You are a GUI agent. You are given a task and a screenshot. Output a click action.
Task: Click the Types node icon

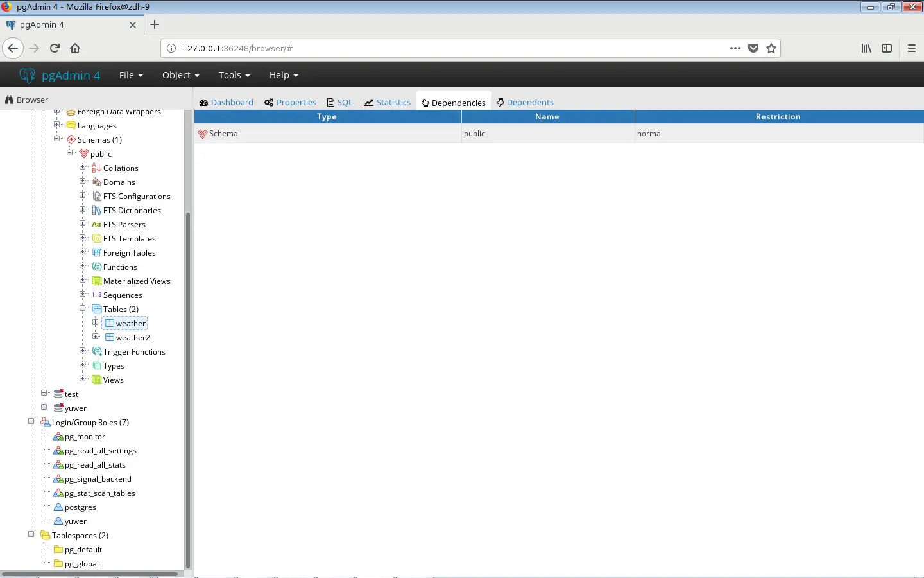(97, 365)
